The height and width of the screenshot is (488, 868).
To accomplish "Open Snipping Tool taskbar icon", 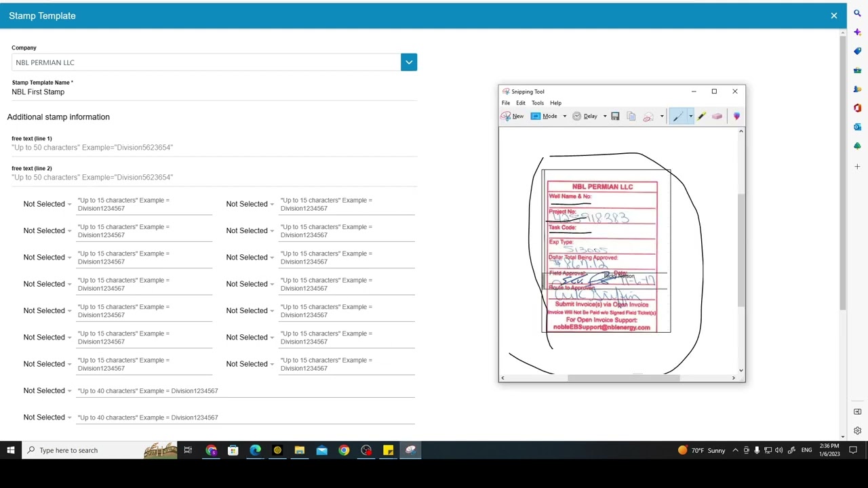I will pos(410,450).
